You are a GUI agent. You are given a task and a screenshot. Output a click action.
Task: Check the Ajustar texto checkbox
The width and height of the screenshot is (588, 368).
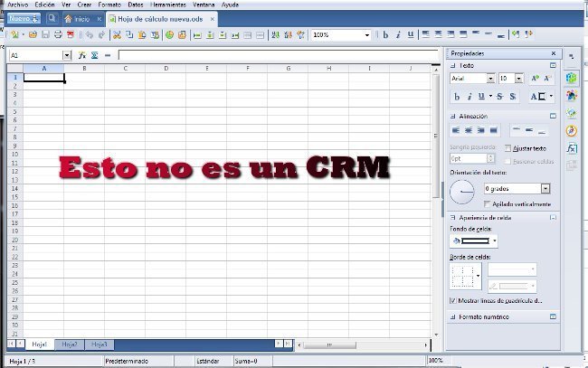pyautogui.click(x=507, y=148)
